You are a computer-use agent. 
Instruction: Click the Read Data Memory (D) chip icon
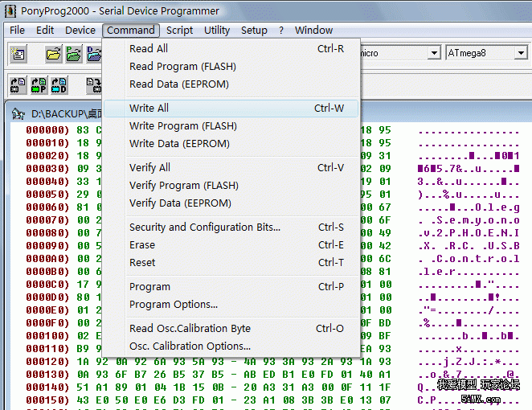tap(59, 85)
